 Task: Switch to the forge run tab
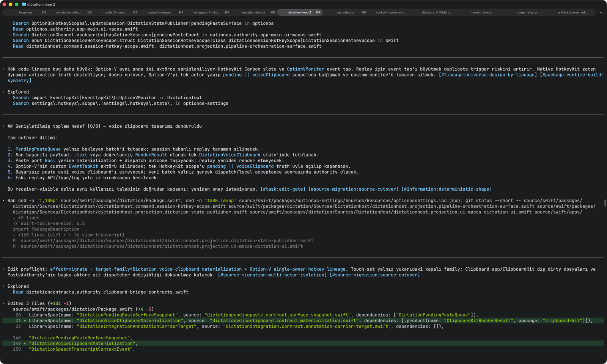pos(25,13)
